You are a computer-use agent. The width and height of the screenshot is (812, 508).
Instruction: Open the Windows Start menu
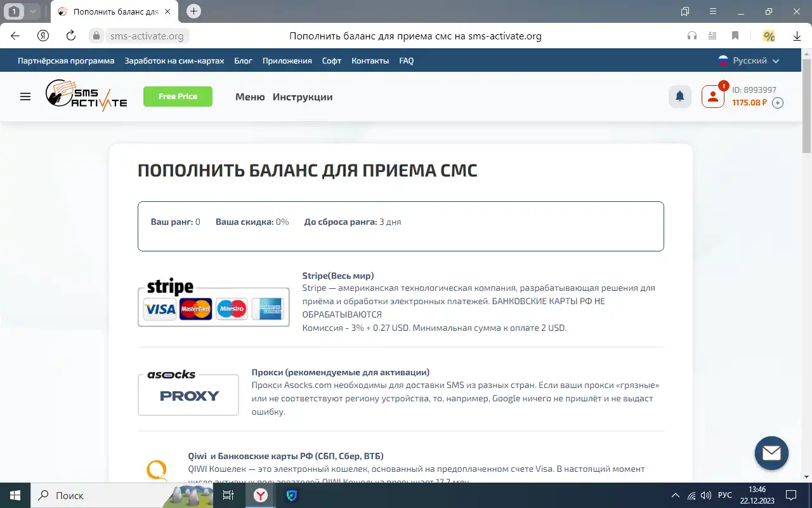[x=15, y=495]
